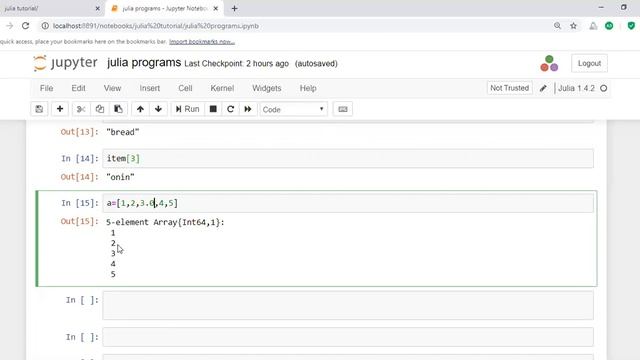Viewport: 640px width, 360px height.
Task: Select the julia programs browser tab
Action: tap(165, 8)
